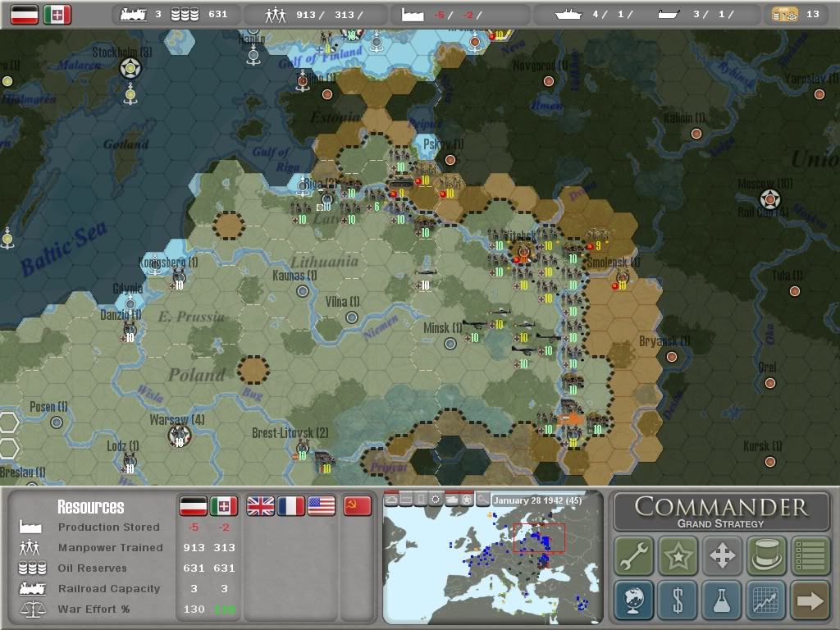
Task: Click the Stockholm capital city marker
Action: [x=130, y=69]
